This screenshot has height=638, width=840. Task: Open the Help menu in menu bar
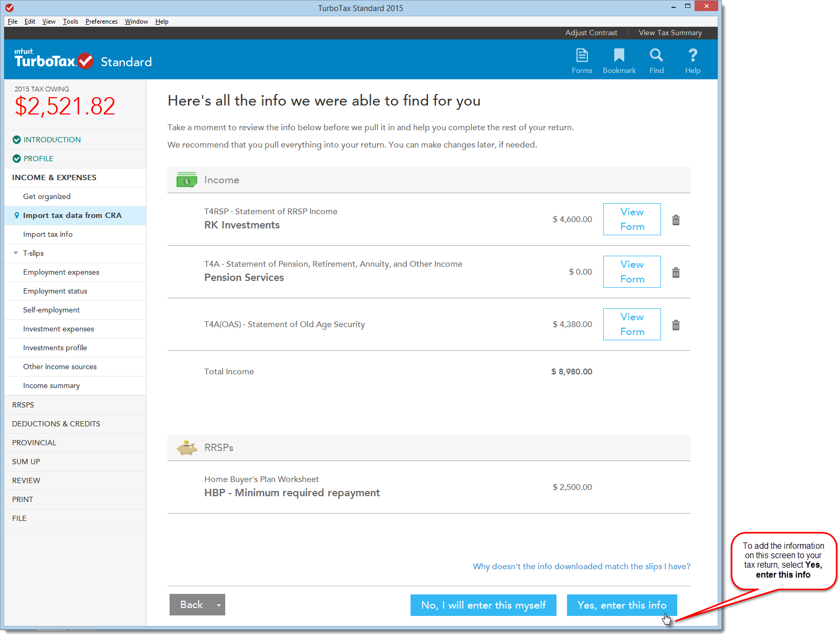[x=162, y=22]
